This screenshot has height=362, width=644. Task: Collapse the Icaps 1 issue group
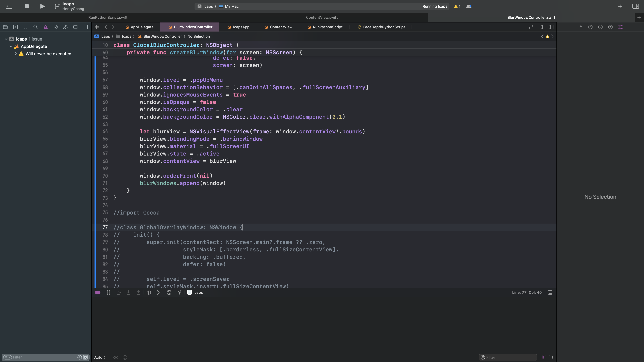[x=6, y=39]
